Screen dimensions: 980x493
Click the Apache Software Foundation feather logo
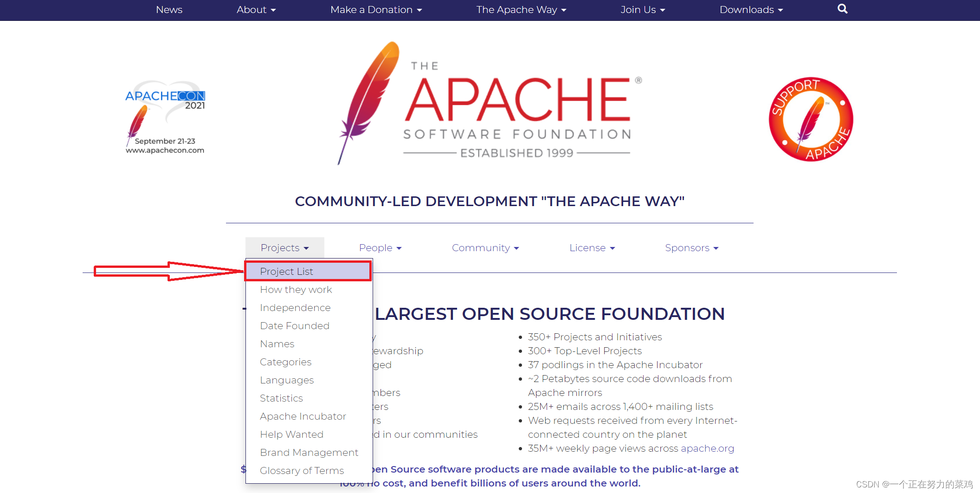coord(490,103)
